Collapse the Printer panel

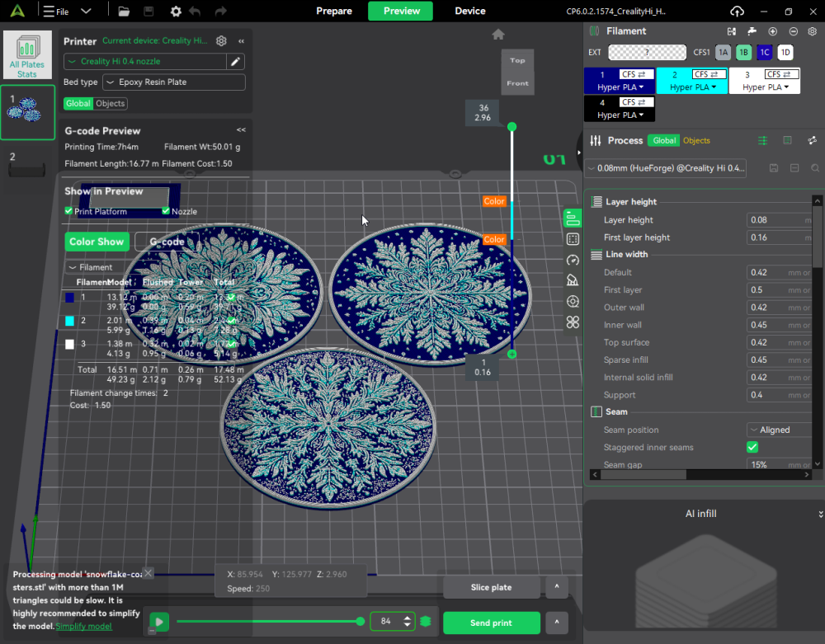click(x=241, y=41)
